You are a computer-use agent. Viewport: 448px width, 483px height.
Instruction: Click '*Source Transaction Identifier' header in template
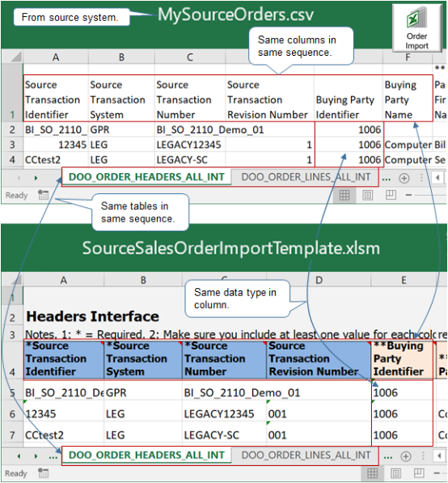pos(64,359)
